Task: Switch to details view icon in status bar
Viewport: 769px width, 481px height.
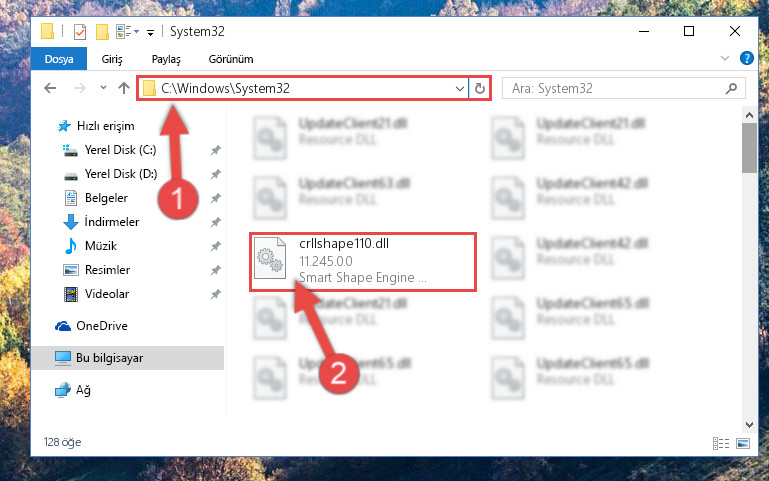Action: coord(720,443)
